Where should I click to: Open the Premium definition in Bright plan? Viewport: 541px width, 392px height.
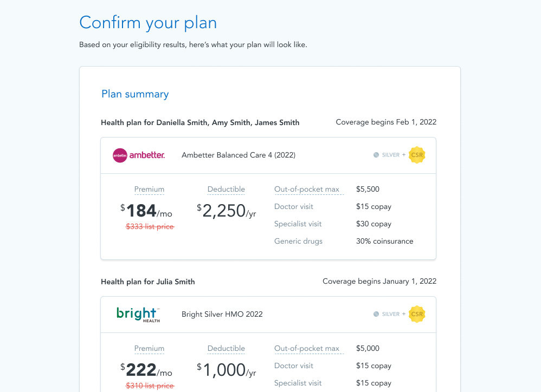pos(149,349)
